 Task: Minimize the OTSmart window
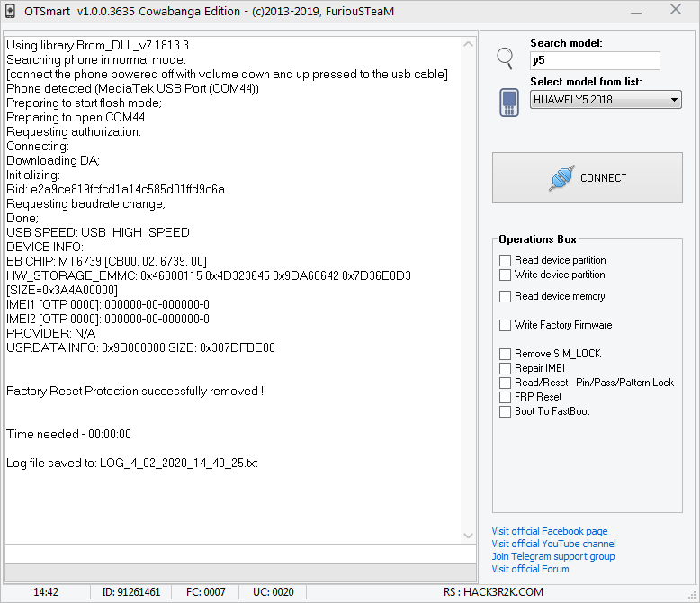636,11
